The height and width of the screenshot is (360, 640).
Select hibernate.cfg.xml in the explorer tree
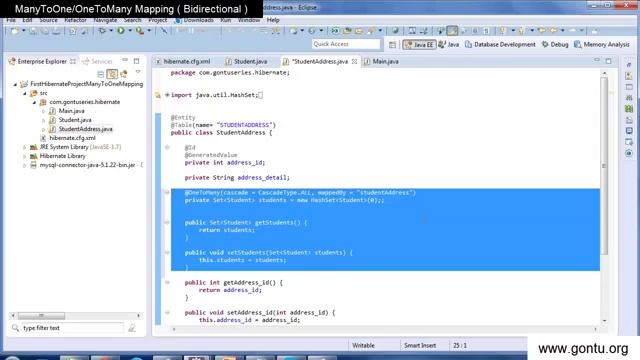pyautogui.click(x=72, y=138)
